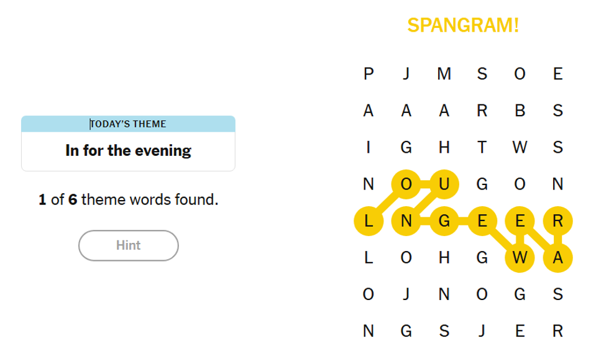Click letter T in the third row
This screenshot has width=596, height=364.
pyautogui.click(x=482, y=148)
